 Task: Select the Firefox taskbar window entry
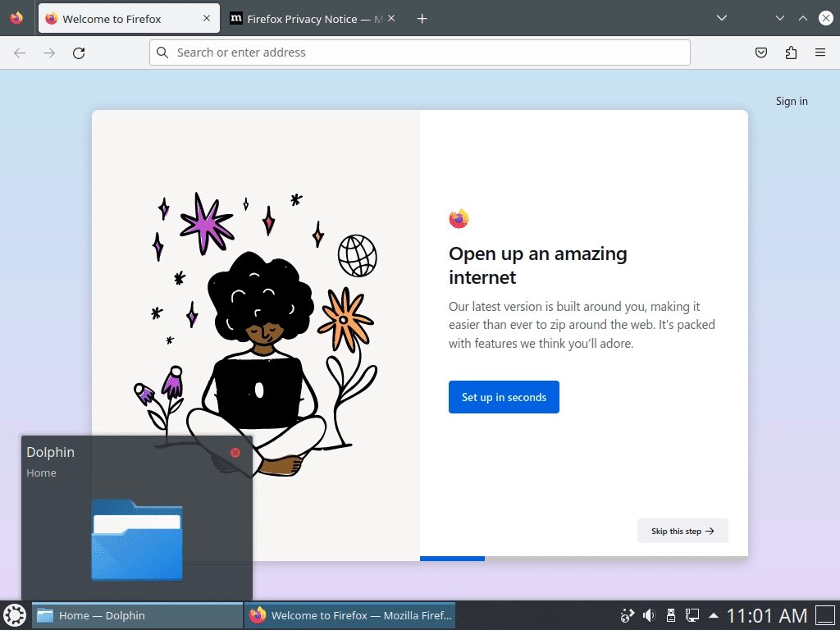click(x=349, y=615)
